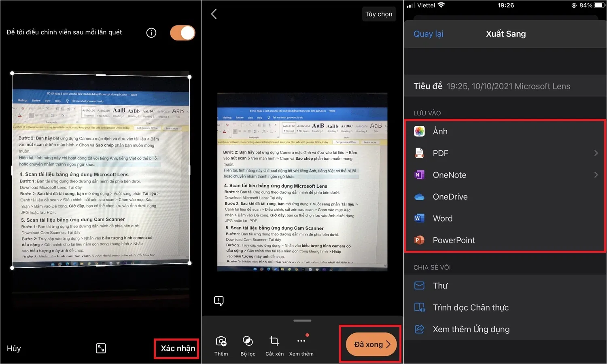Select the top-right crop corner handle

[x=190, y=77]
